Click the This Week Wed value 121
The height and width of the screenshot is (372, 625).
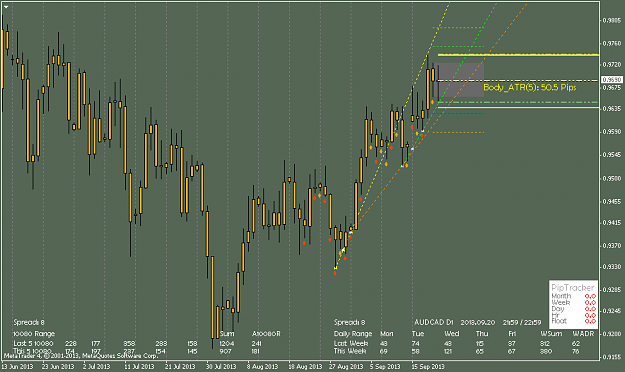(x=448, y=351)
